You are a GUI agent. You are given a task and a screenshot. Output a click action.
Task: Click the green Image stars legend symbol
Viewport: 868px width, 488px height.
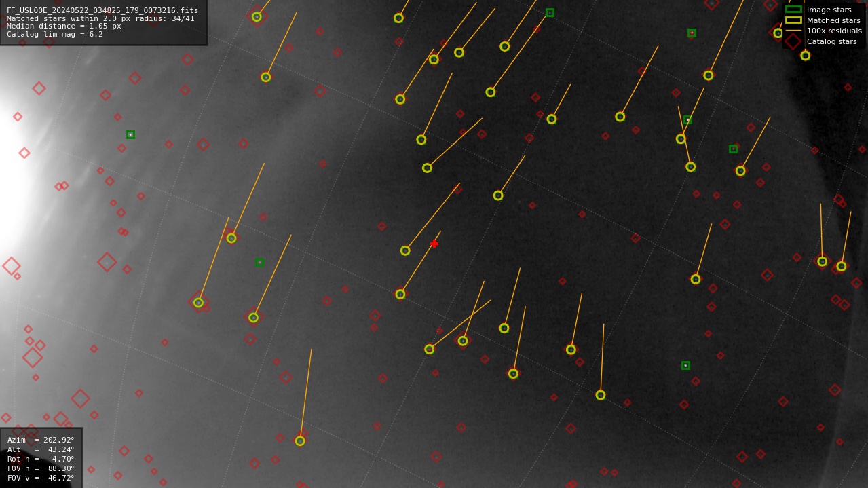pyautogui.click(x=793, y=10)
